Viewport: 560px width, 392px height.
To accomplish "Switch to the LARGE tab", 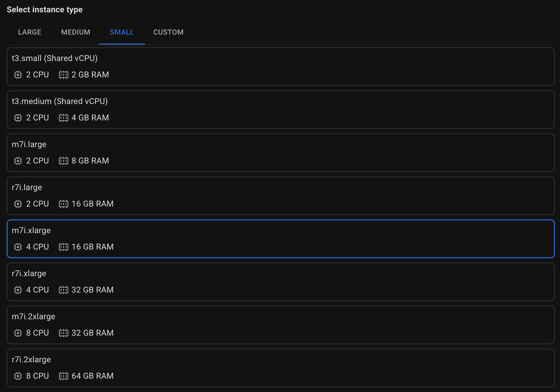I will 30,32.
